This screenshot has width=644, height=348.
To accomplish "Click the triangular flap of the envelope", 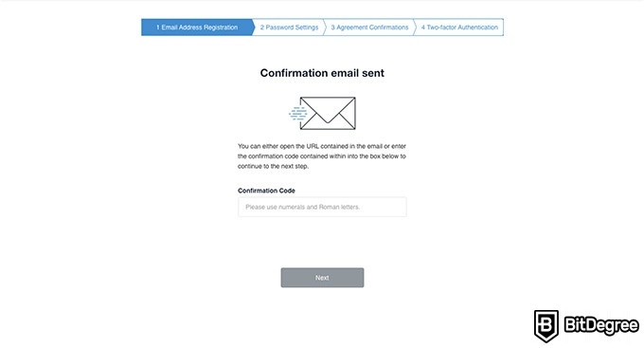I will point(328,110).
